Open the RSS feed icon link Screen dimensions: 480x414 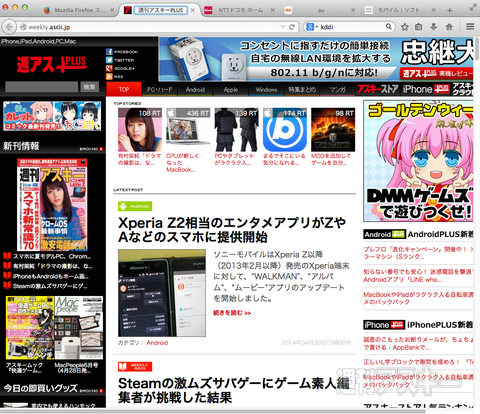click(x=115, y=77)
